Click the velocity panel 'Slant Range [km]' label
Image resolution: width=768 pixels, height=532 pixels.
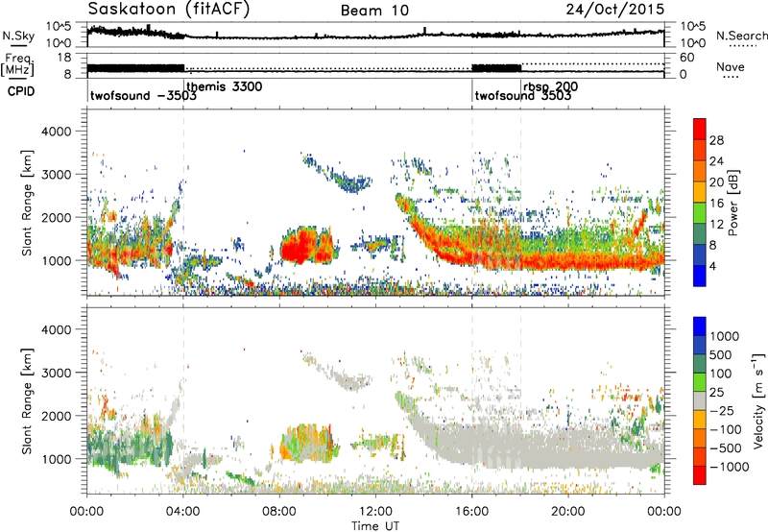27,401
